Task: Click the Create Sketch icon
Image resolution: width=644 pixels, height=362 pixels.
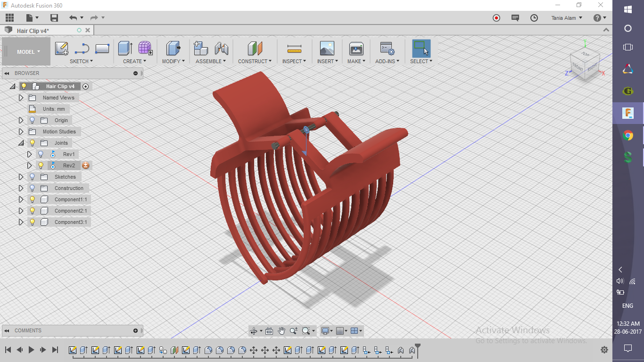Action: 62,49
